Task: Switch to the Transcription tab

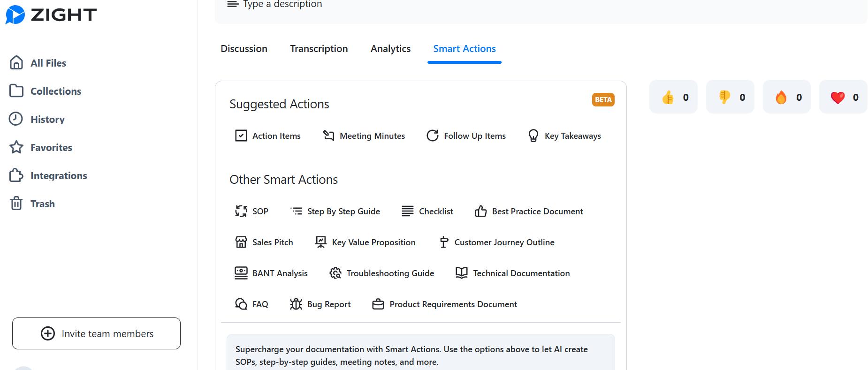Action: coord(319,49)
